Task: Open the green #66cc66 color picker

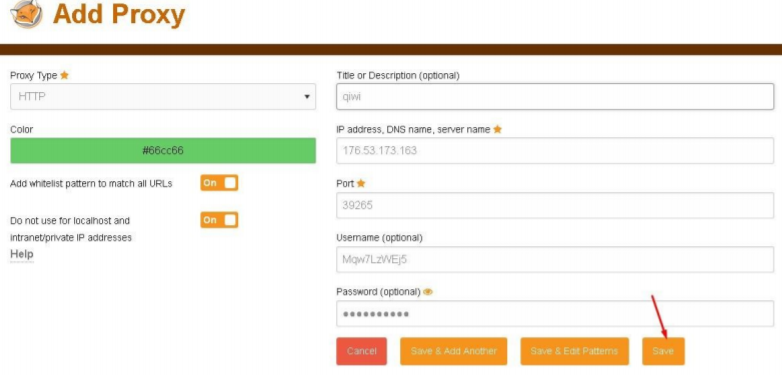Action: pos(163,151)
